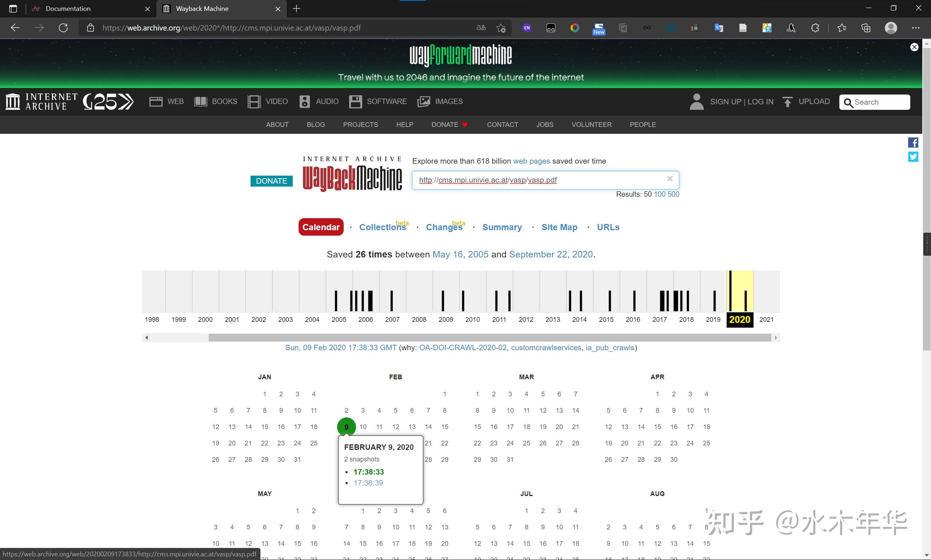The width and height of the screenshot is (931, 560).
Task: Clear the Wayback URL search field
Action: (670, 179)
